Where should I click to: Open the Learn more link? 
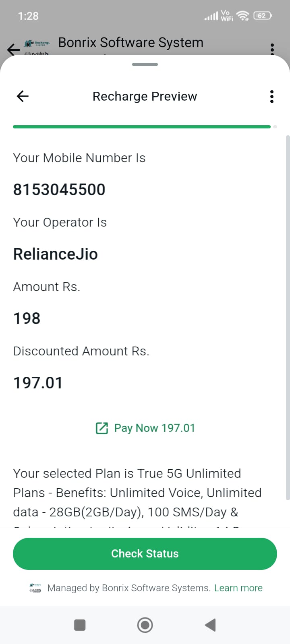pos(238,588)
